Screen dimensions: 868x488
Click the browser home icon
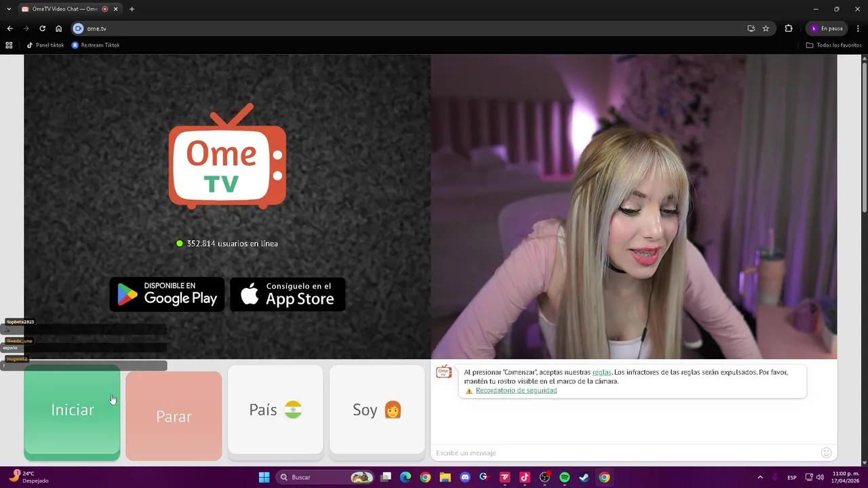(58, 28)
